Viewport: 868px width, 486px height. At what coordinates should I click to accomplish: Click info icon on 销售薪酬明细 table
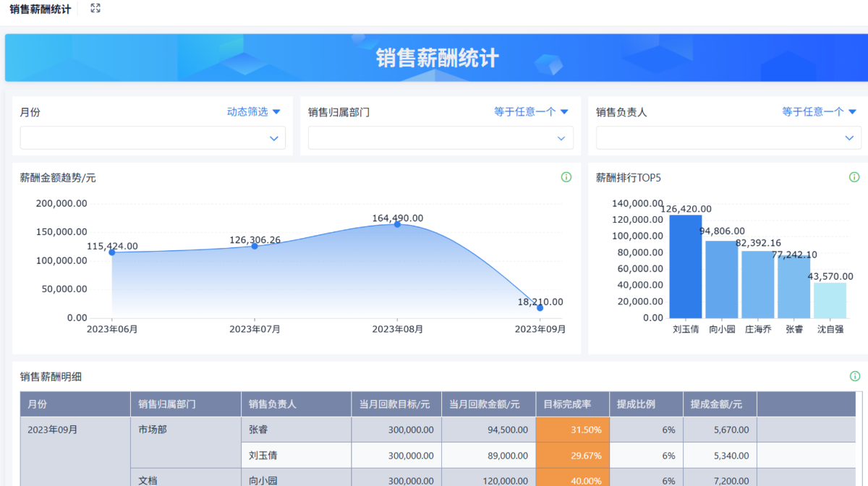(x=854, y=376)
